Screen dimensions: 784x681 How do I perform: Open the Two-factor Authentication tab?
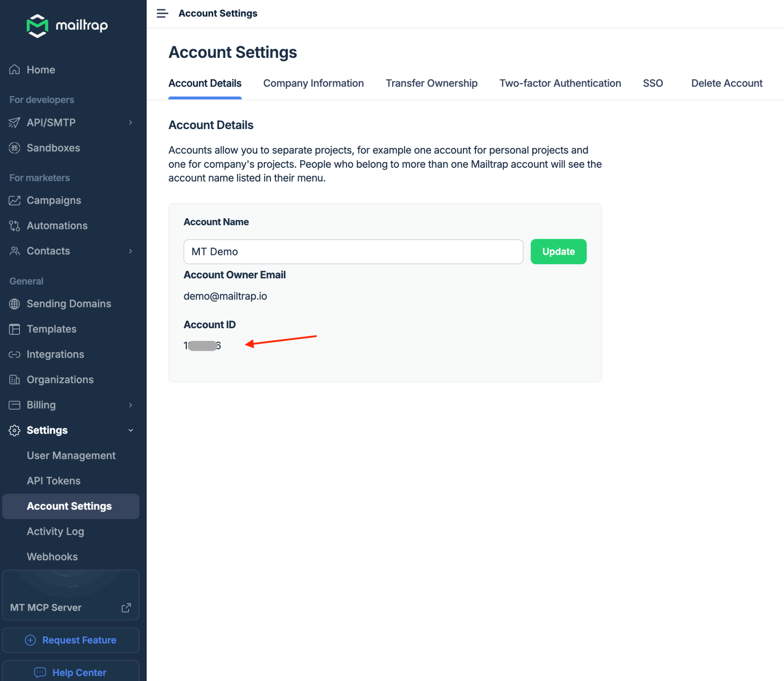pos(560,83)
